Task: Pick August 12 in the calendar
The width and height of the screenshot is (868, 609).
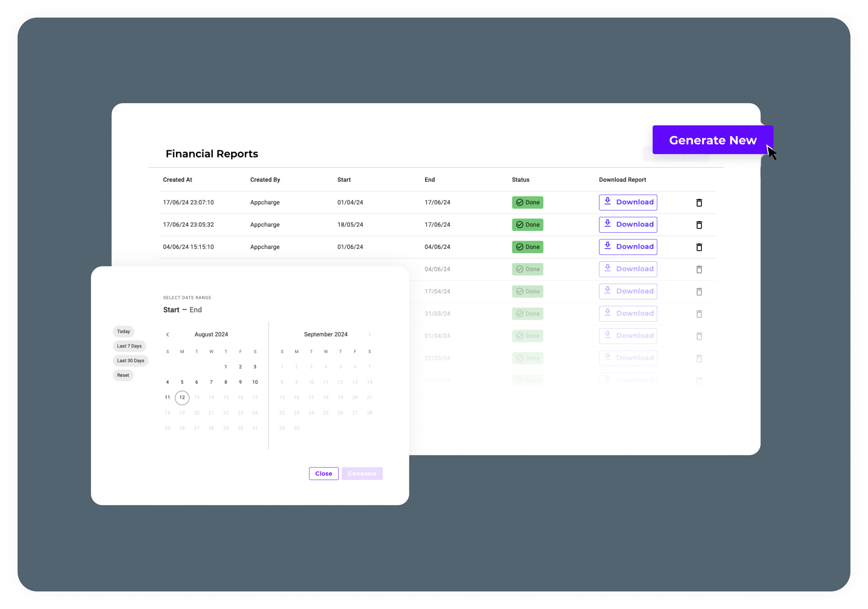Action: pyautogui.click(x=182, y=397)
